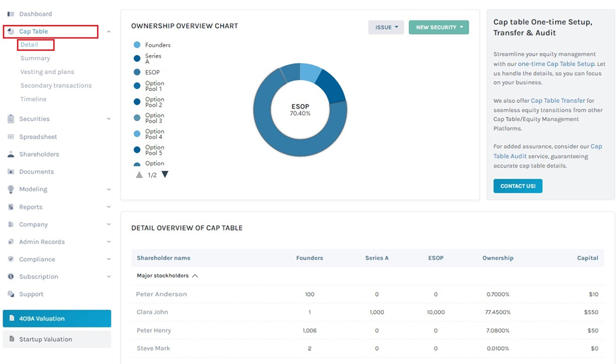Click the CONTACT US! button

518,186
